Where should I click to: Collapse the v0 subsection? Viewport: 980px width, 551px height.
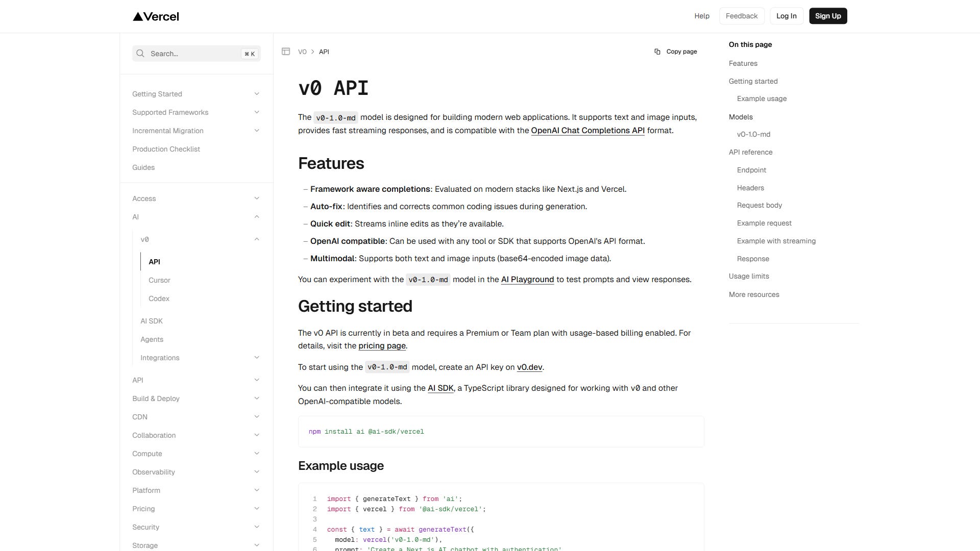[x=201, y=239]
